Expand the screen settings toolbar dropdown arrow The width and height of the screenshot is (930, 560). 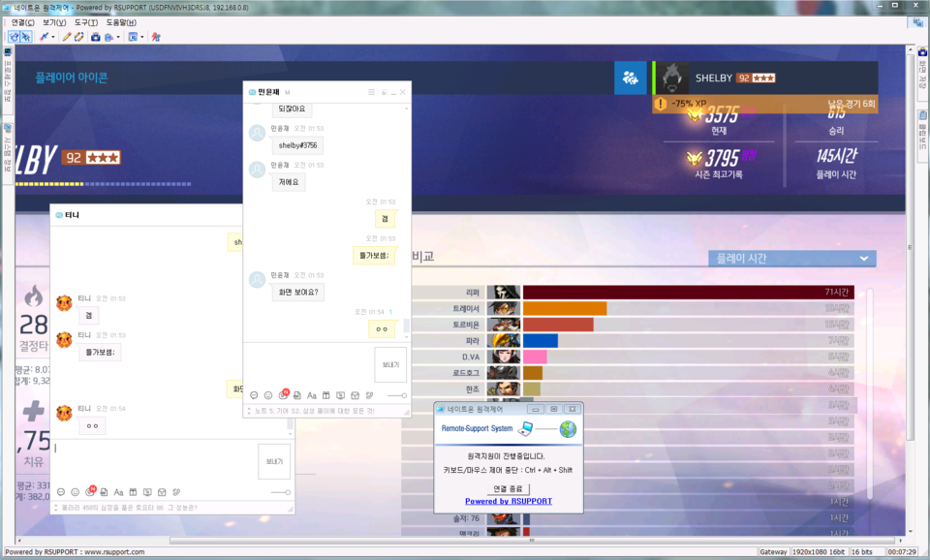141,37
